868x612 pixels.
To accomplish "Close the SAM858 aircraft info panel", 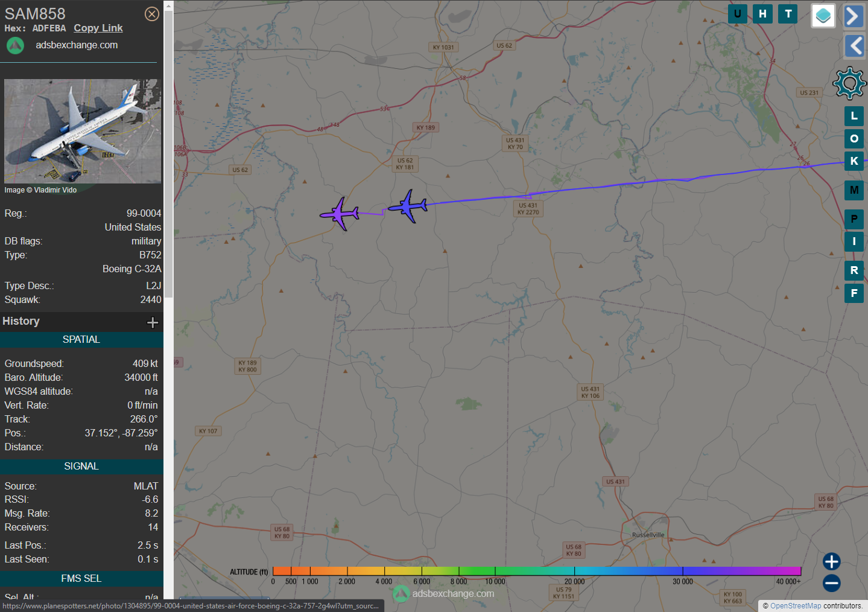I will [x=152, y=14].
